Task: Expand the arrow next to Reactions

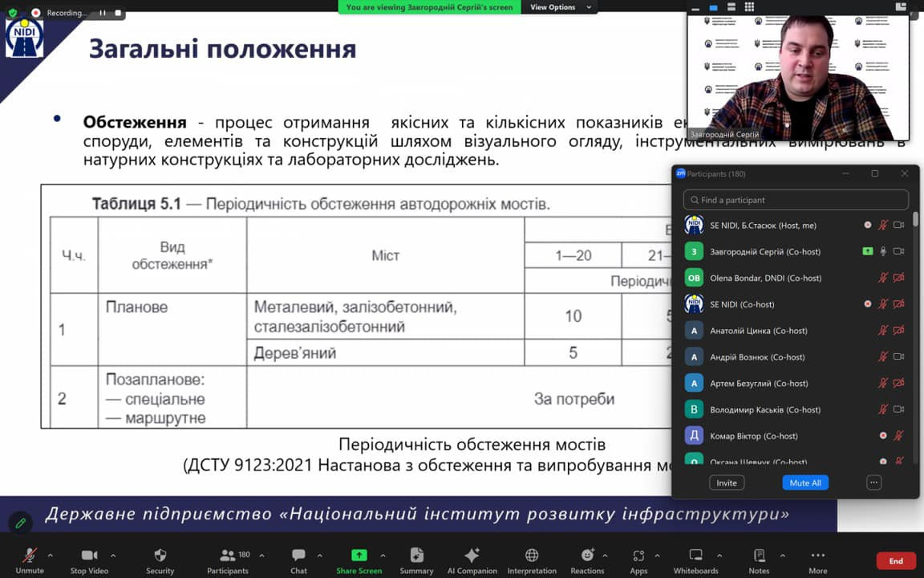Action: (x=614, y=555)
